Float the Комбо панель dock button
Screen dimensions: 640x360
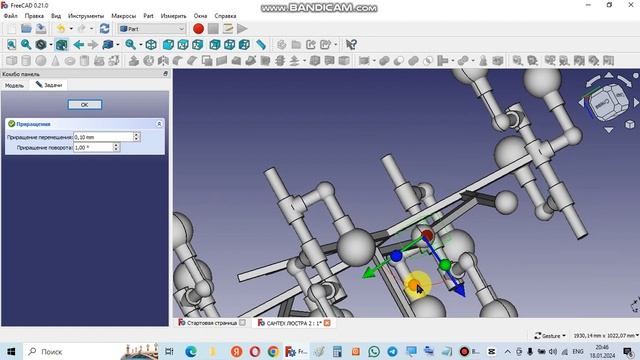(165, 74)
